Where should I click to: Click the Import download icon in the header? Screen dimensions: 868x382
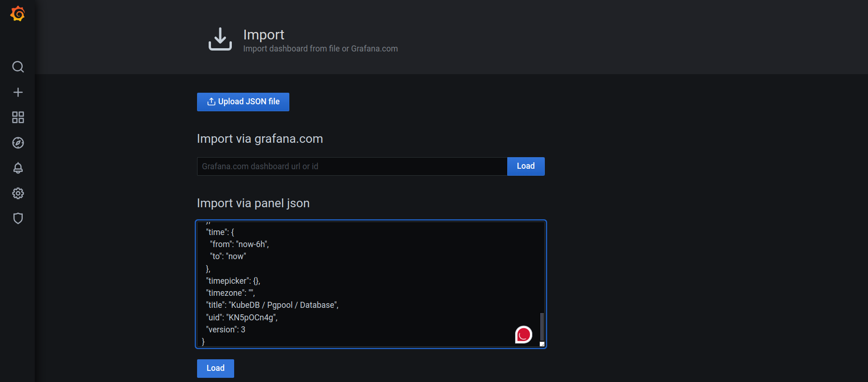pyautogui.click(x=220, y=39)
